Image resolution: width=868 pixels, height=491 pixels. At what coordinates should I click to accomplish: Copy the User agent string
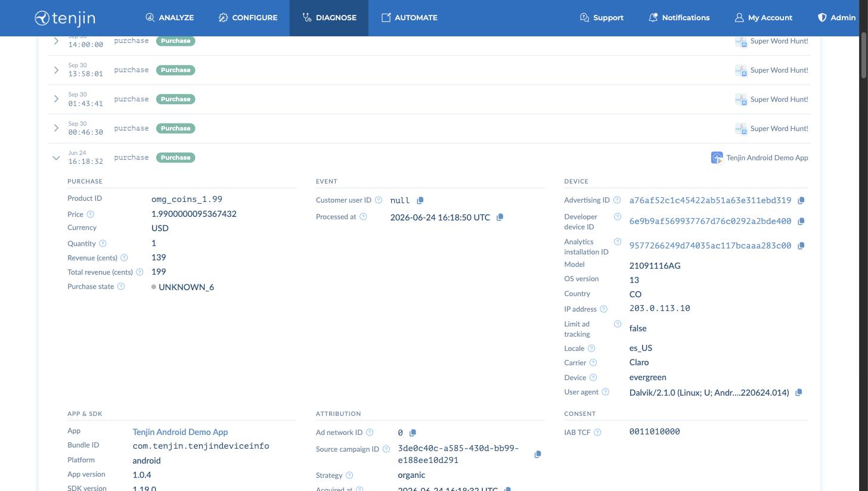pyautogui.click(x=799, y=392)
